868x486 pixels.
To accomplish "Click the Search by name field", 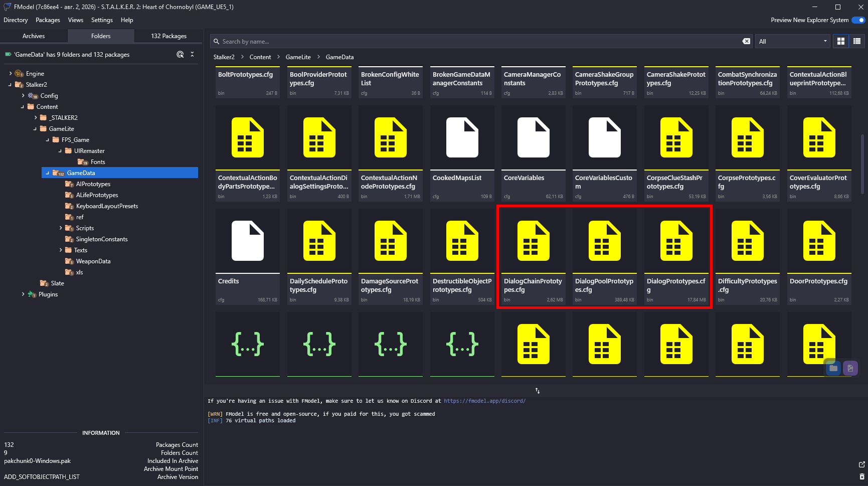I will click(x=476, y=41).
